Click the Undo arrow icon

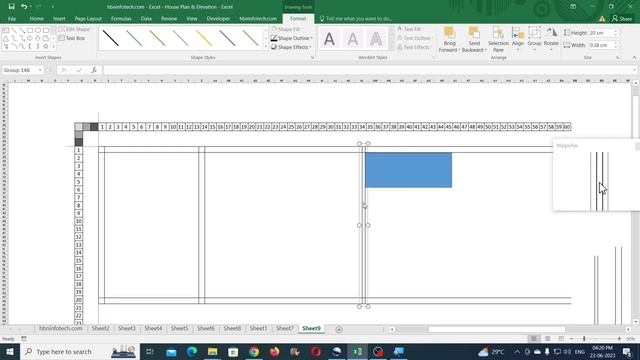[24, 7]
